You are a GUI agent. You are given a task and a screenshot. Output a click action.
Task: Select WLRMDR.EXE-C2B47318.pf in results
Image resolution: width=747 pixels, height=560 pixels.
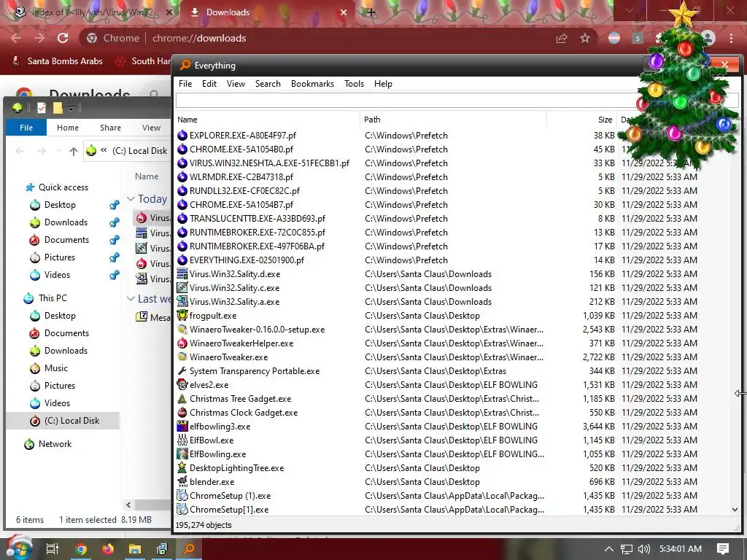click(241, 176)
